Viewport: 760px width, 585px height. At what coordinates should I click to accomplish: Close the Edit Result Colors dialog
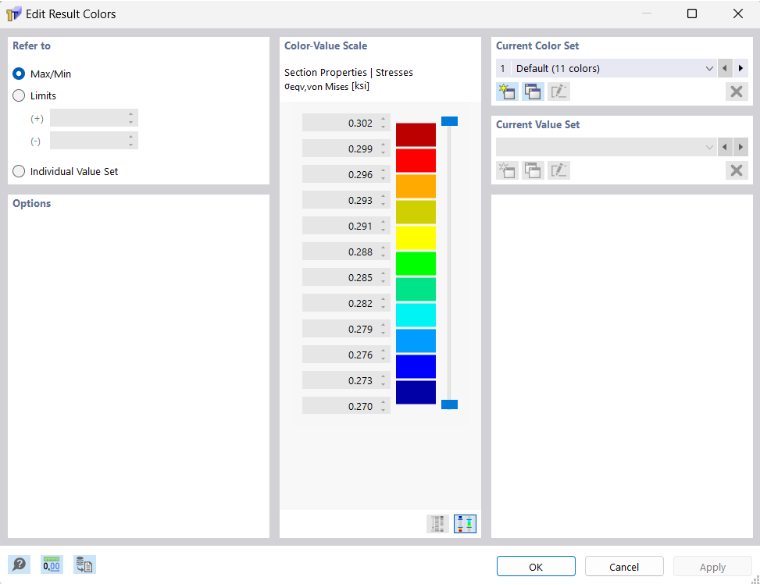tap(738, 14)
